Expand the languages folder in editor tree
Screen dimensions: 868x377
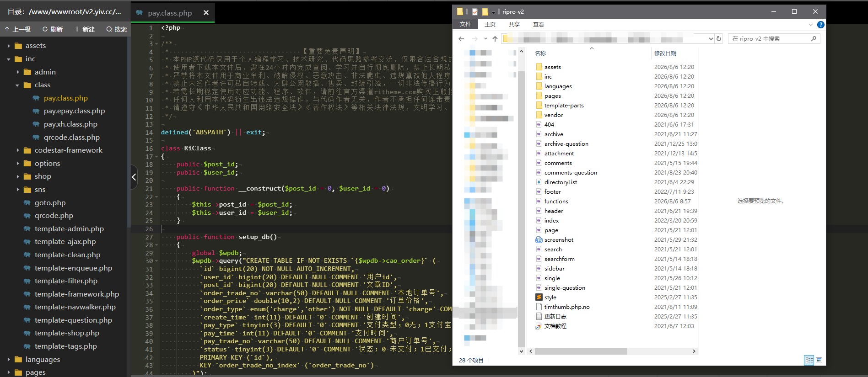pos(9,360)
